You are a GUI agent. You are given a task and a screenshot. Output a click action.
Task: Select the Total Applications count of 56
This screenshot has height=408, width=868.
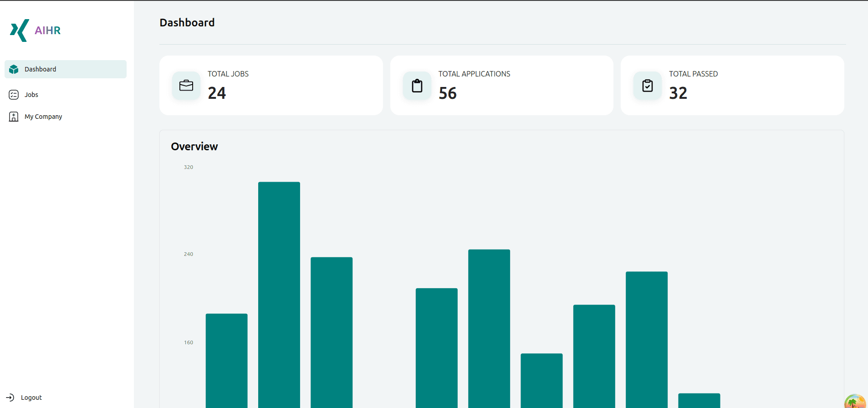click(448, 93)
